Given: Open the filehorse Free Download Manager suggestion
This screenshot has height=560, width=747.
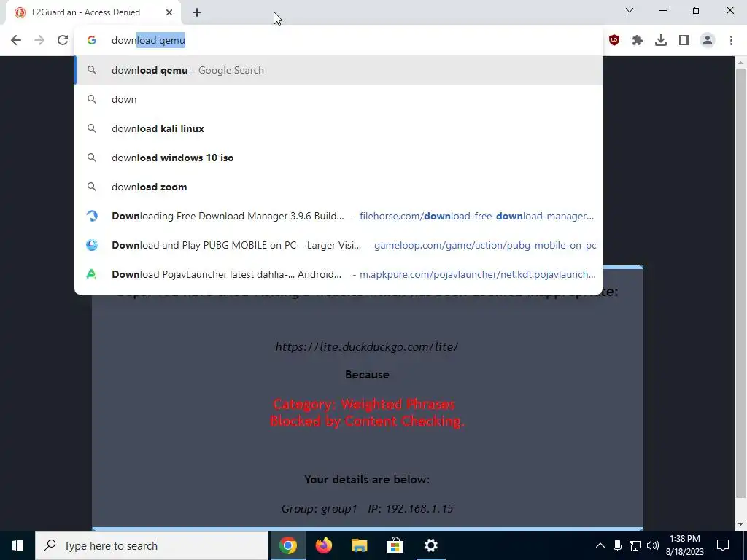Looking at the screenshot, I should [338, 216].
